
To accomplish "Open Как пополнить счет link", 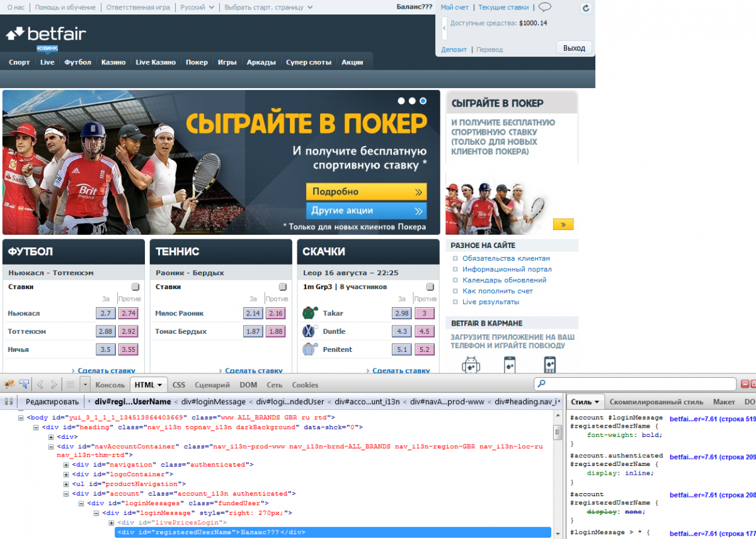I will [x=498, y=291].
